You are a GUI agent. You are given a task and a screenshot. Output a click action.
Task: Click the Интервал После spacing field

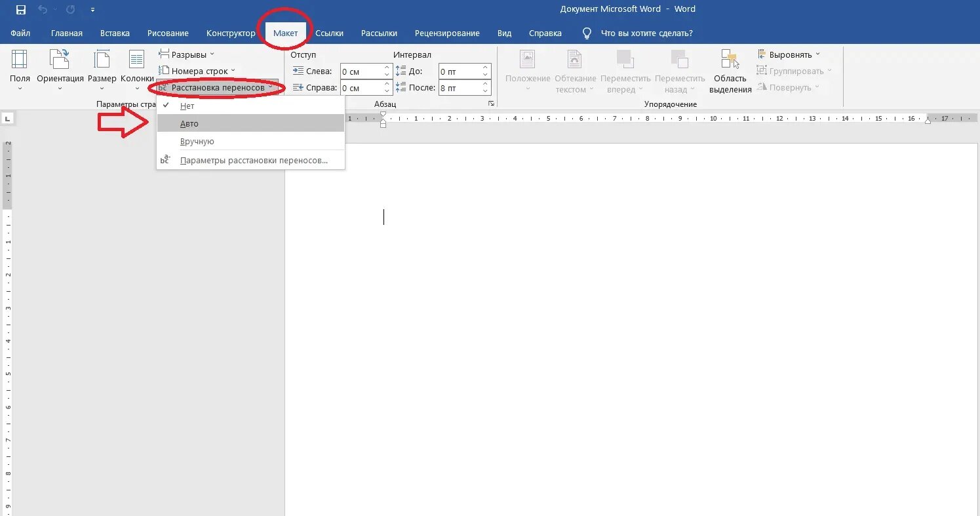459,88
